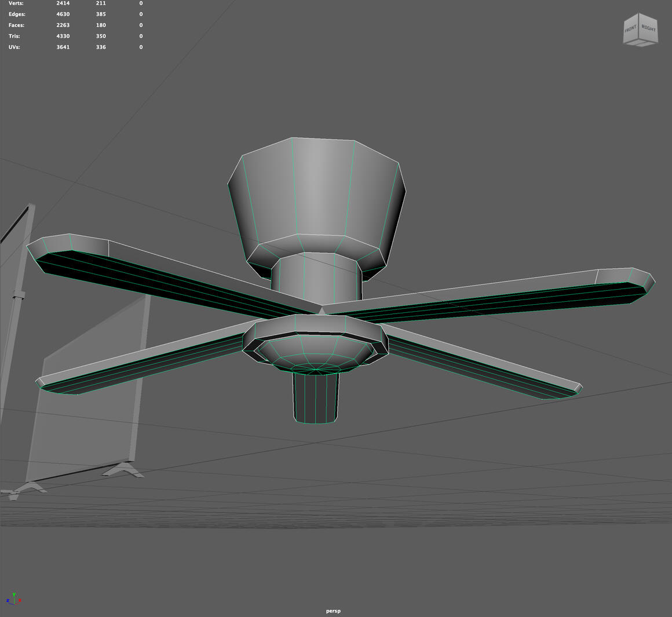672x617 pixels.
Task: Click the X axis arm of the gizmo
Action: [17, 604]
